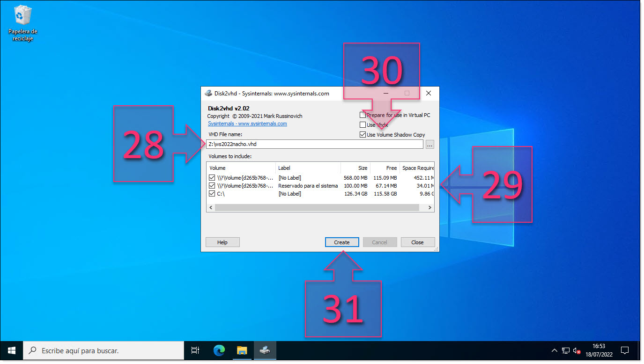644x364 pixels.
Task: Select Disk2vhd taskbar icon
Action: click(x=265, y=350)
